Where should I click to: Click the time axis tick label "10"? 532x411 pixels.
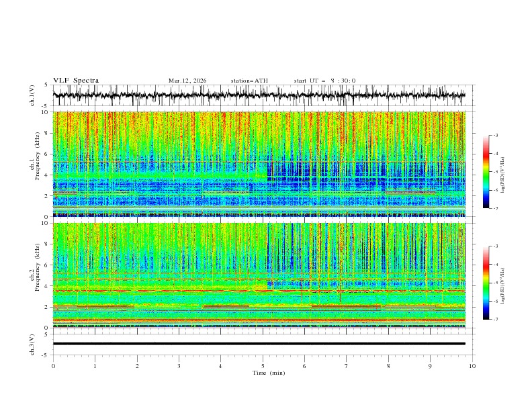(x=472, y=366)
